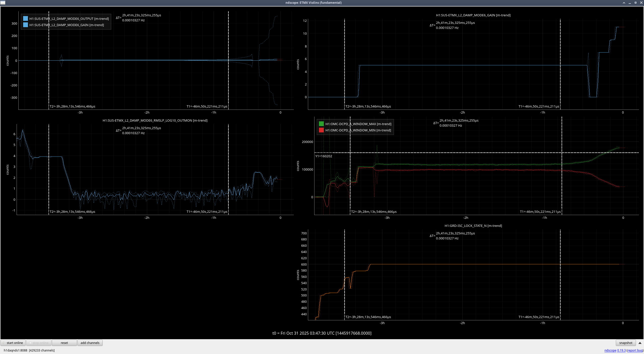Follow the report bug link
Viewport: 644px width, 354px height.
(635, 350)
